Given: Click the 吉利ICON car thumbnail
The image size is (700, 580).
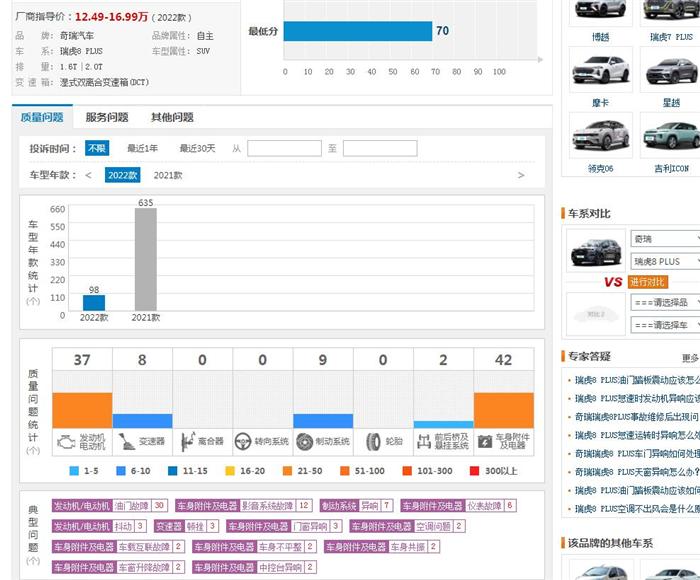Looking at the screenshot, I should 671,135.
